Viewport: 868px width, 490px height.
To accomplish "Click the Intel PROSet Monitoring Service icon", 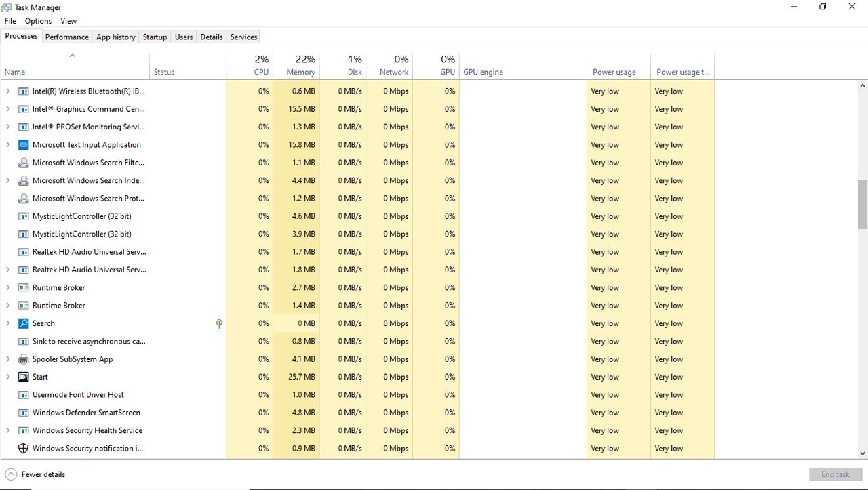I will click(x=24, y=127).
